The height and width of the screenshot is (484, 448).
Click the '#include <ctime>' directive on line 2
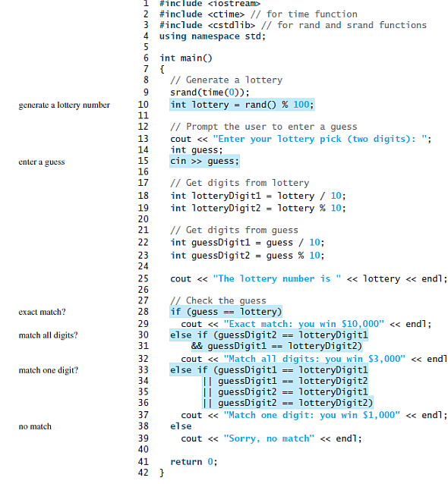(202, 14)
